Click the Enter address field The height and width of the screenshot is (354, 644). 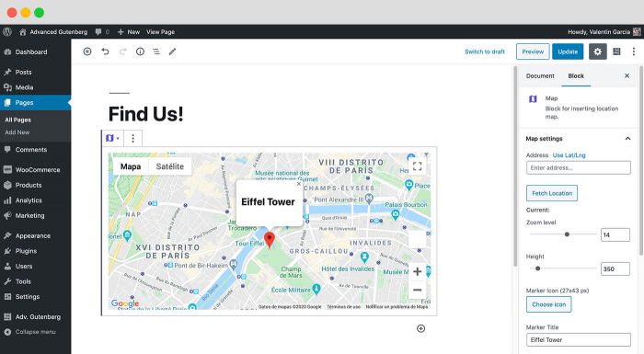point(579,167)
